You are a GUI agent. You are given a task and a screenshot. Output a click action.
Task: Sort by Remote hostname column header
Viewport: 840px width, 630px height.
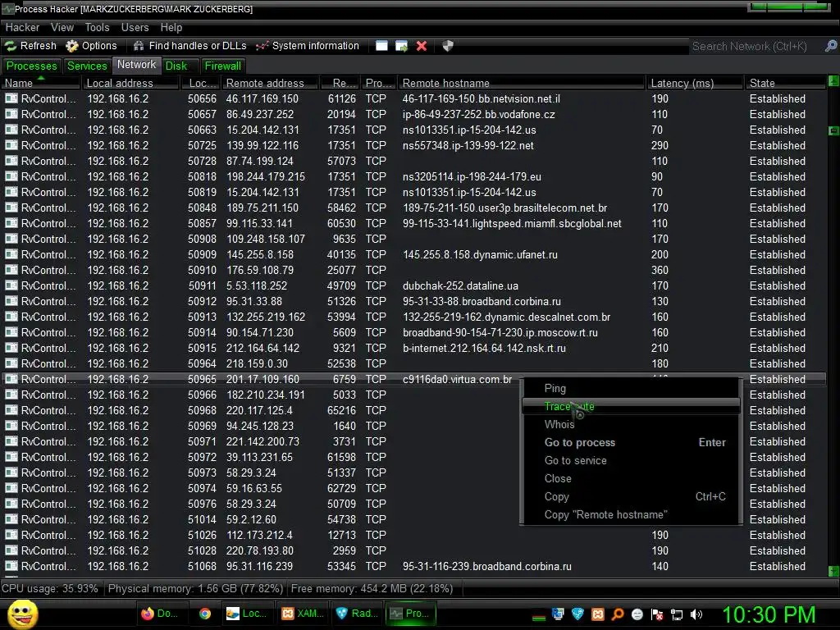click(521, 83)
